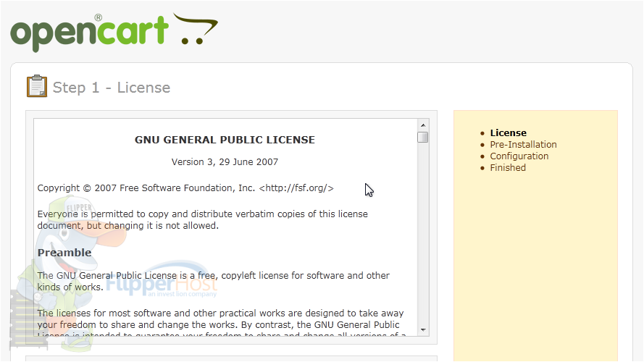Click the Preamble heading
Screen dimensions: 644x362
pyautogui.click(x=64, y=253)
